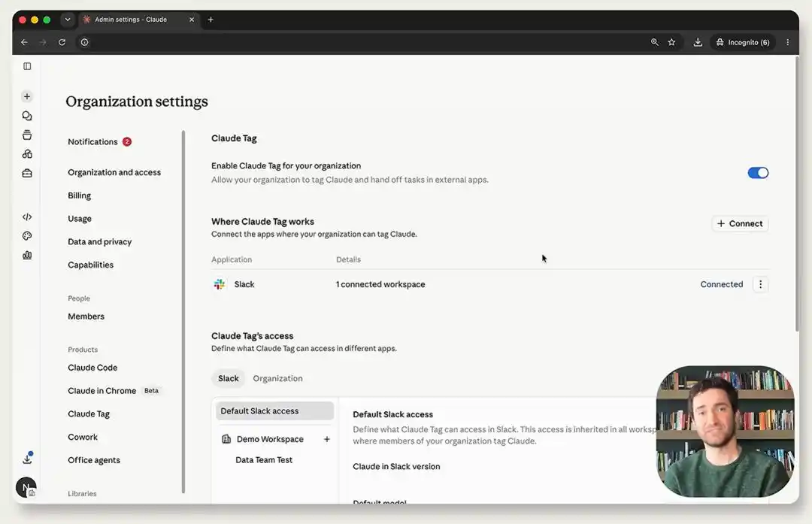
Task: Open Billing settings in sidebar
Action: pyautogui.click(x=79, y=195)
